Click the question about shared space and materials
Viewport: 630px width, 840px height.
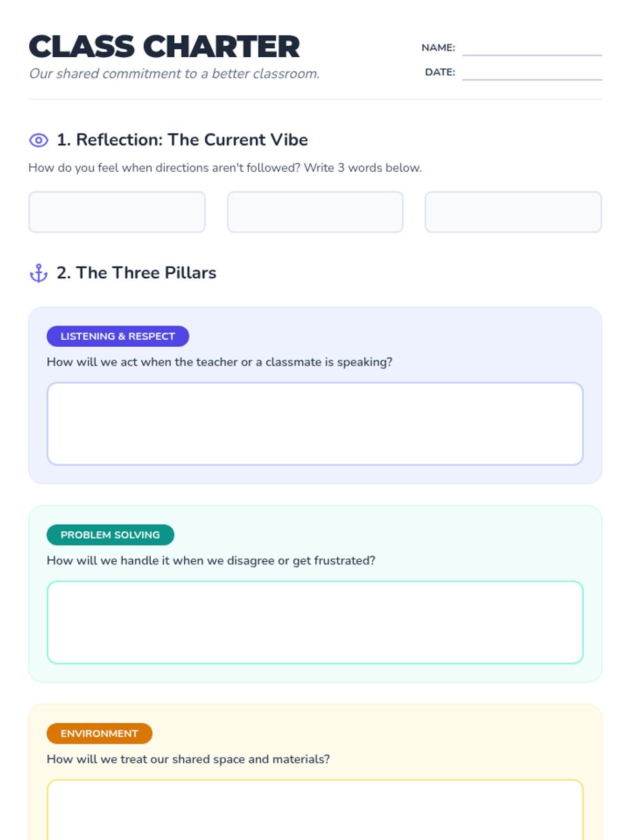point(188,759)
